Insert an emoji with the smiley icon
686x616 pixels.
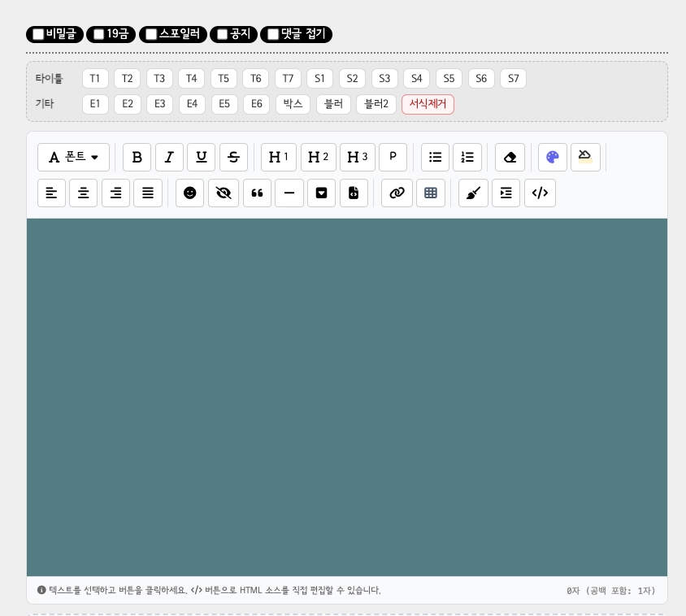[x=189, y=193]
